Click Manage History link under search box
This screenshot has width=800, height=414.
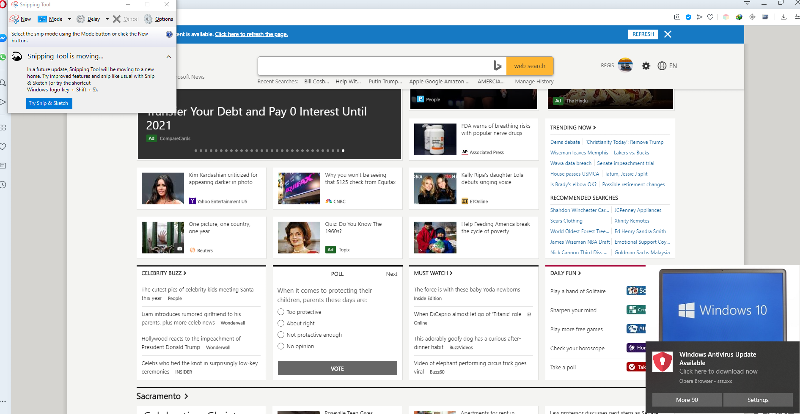tap(534, 81)
